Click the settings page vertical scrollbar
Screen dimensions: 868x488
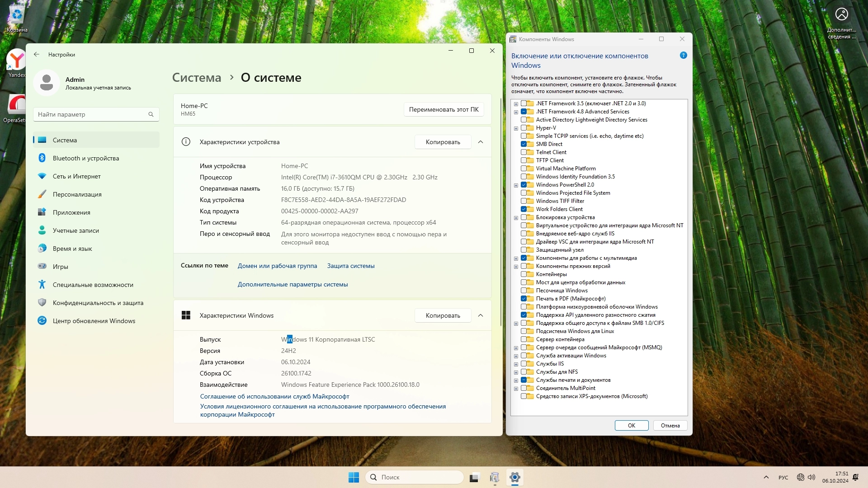(500, 212)
